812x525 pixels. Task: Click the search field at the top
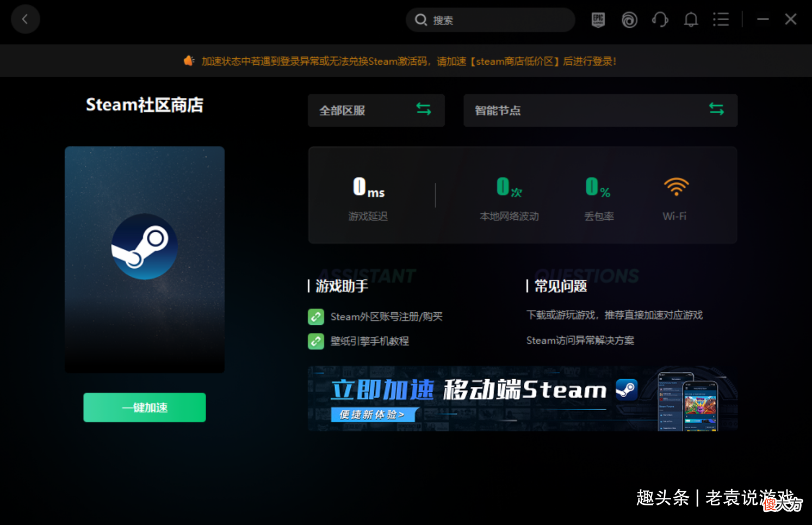click(490, 20)
